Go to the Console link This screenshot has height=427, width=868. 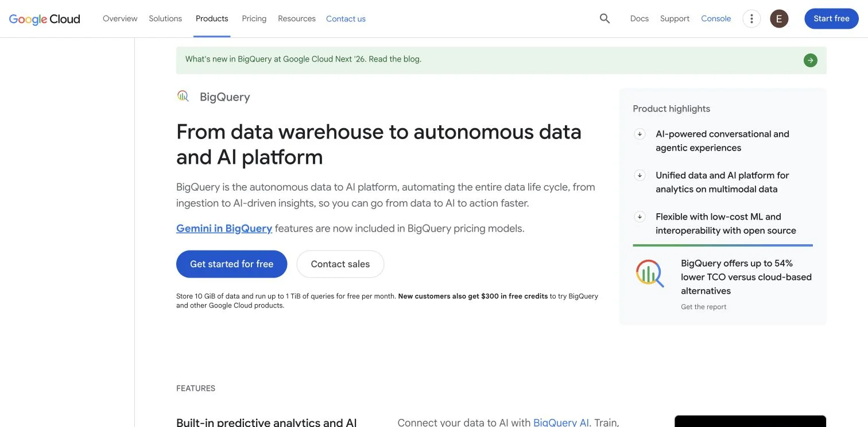(x=716, y=18)
